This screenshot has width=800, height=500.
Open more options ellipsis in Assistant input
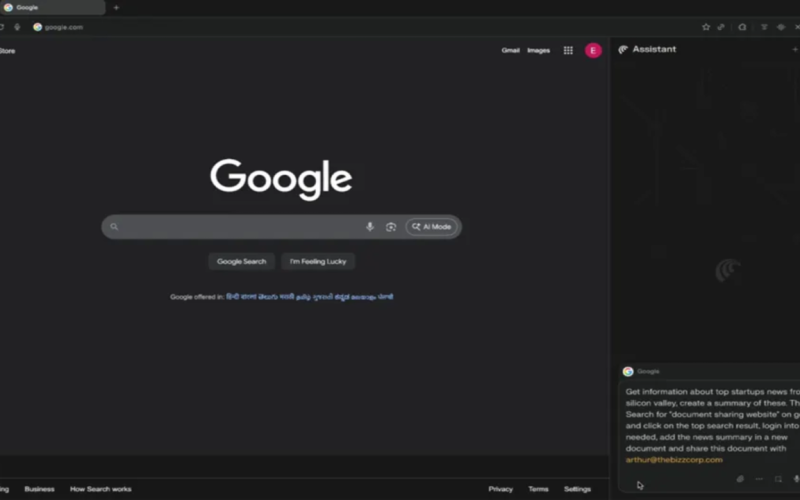[x=759, y=479]
